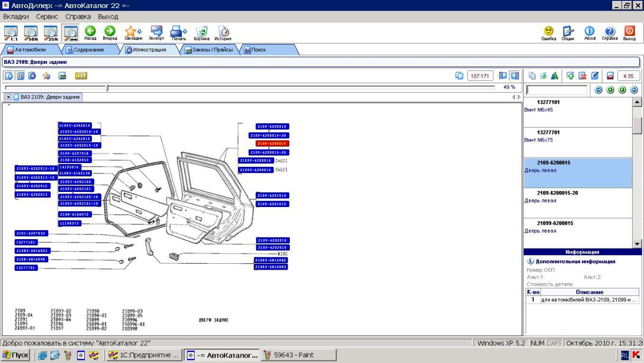This screenshot has width=644, height=363.
Task: Click the Экспорт export icon
Action: [156, 33]
